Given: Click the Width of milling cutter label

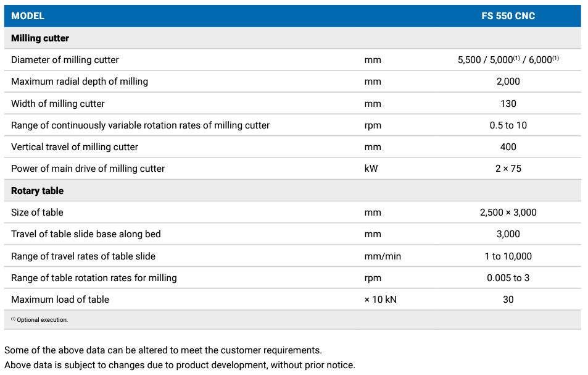Looking at the screenshot, I should pos(58,104).
